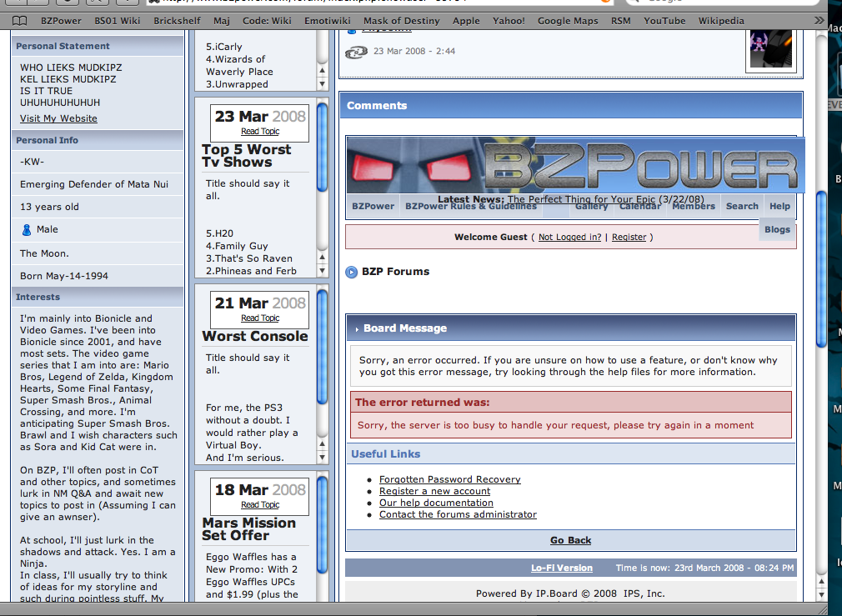Viewport: 842px width, 616px height.
Task: Show more bookmarks via double chevron
Action: click(819, 20)
